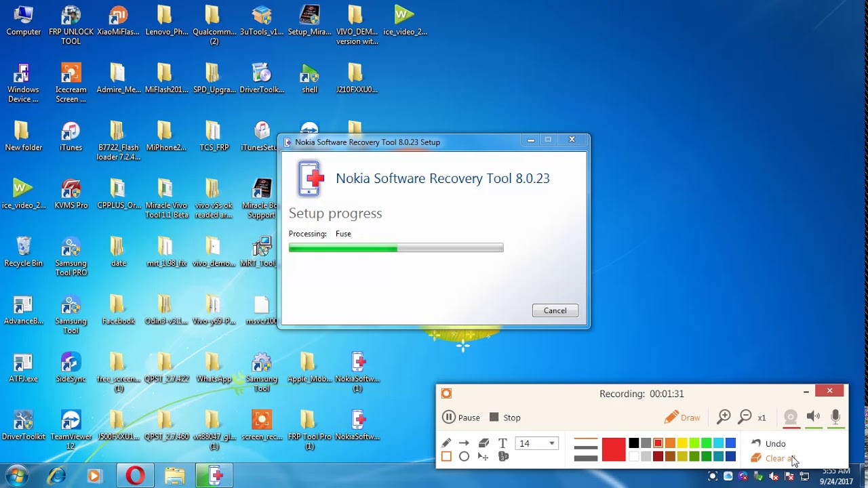Image resolution: width=868 pixels, height=488 pixels.
Task: Select the KVMS Pro desktop icon
Action: (71, 194)
